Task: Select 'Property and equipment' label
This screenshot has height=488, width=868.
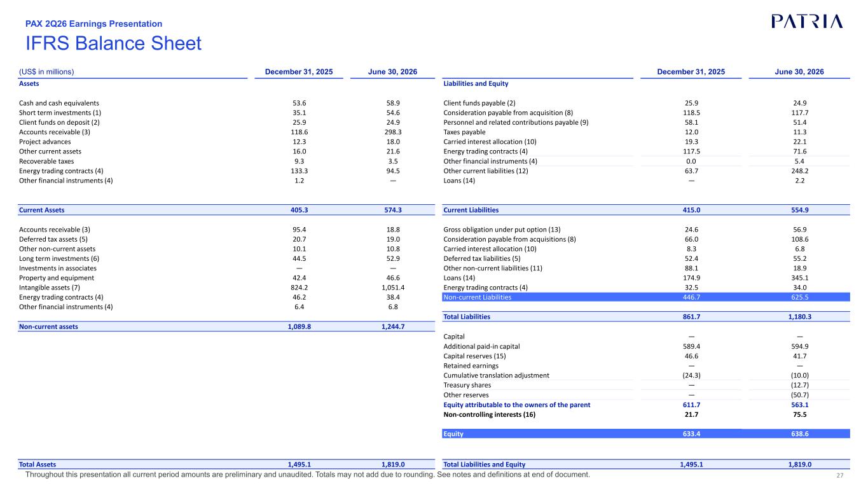Action: [57, 278]
